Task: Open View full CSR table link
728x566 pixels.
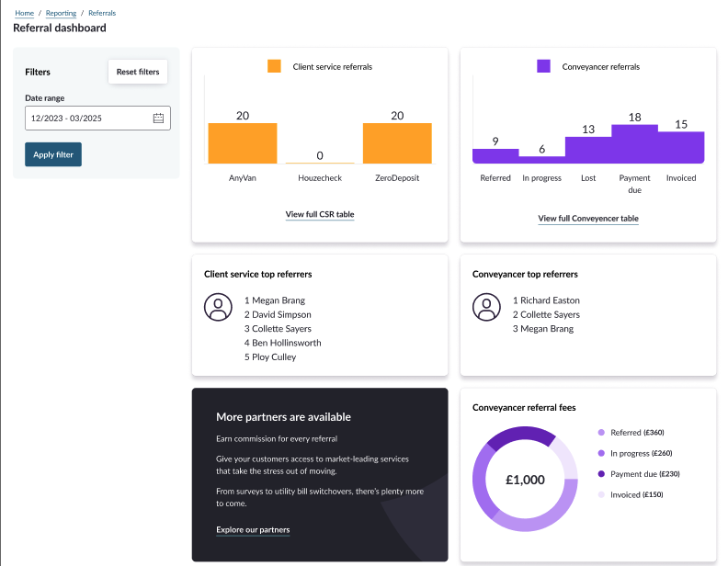Action: pos(320,214)
